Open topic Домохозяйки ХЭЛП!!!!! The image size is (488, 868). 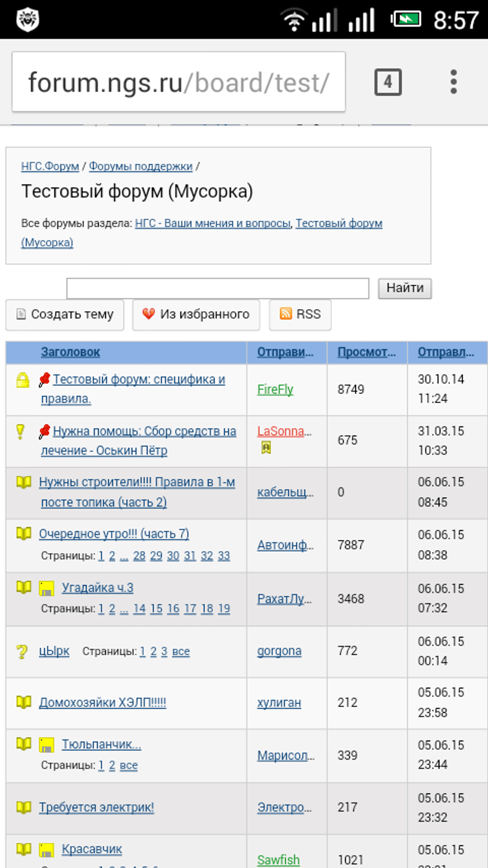point(102,703)
